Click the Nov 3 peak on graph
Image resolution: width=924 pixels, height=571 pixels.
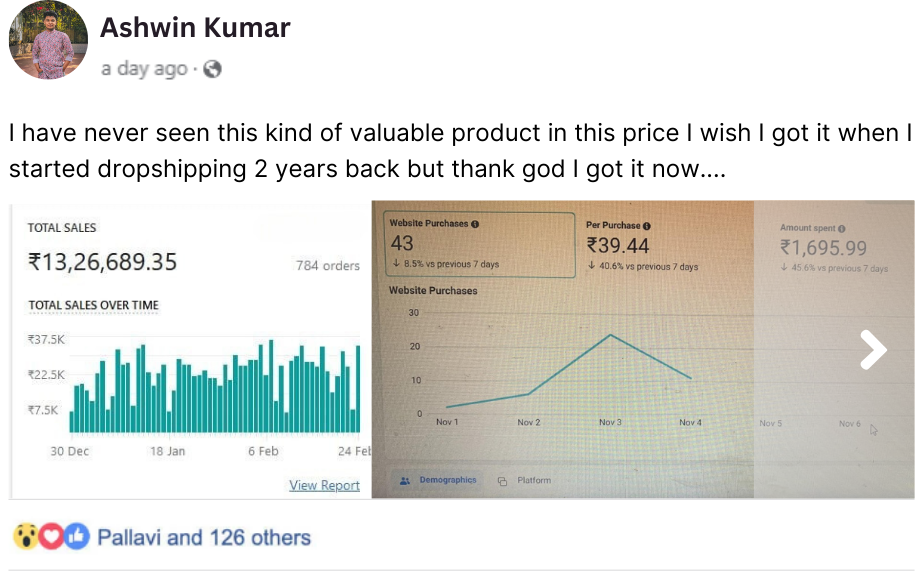pyautogui.click(x=610, y=335)
